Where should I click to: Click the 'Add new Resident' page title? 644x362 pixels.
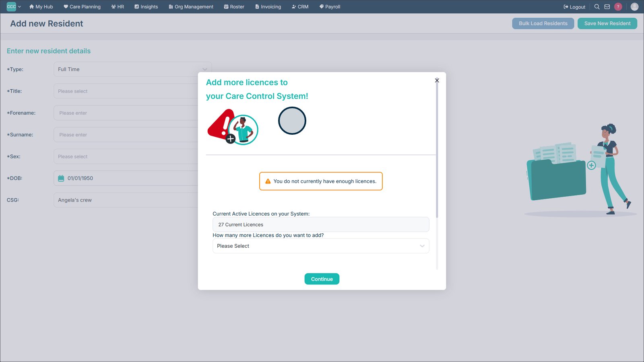coord(47,24)
